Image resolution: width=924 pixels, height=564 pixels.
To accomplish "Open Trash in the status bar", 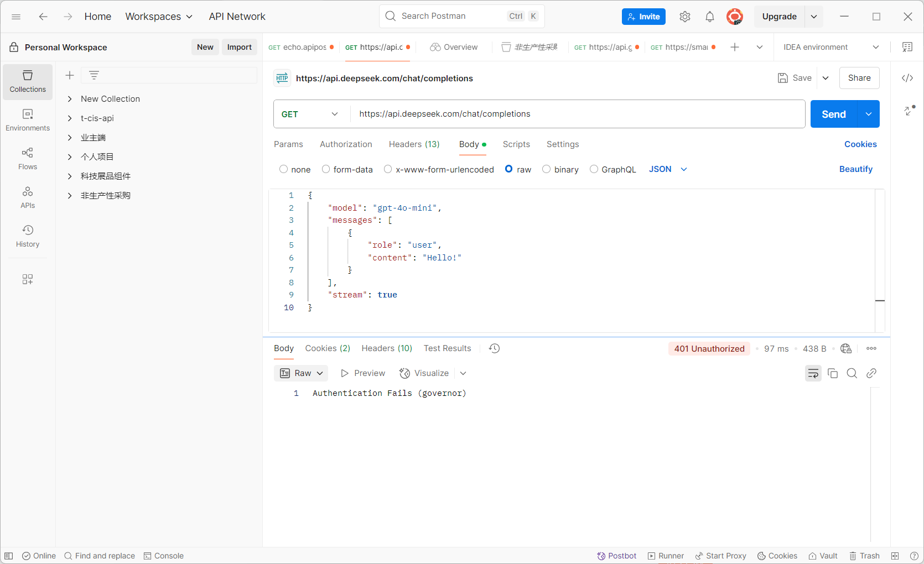I will [x=864, y=556].
